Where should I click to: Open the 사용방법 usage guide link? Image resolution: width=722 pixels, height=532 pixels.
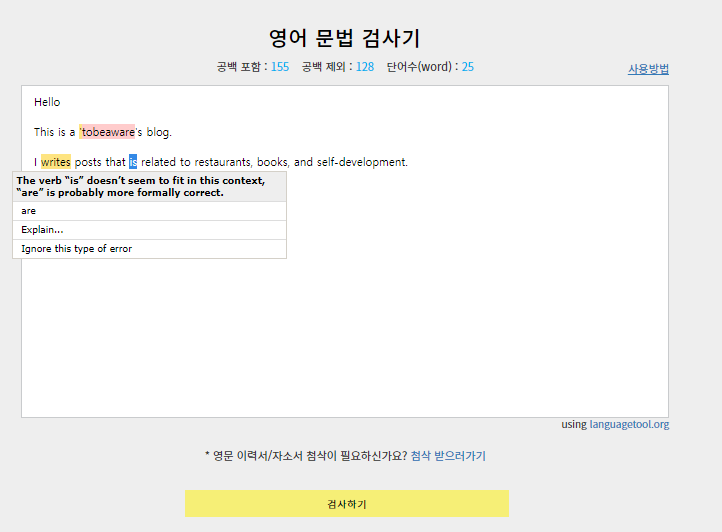(x=648, y=69)
